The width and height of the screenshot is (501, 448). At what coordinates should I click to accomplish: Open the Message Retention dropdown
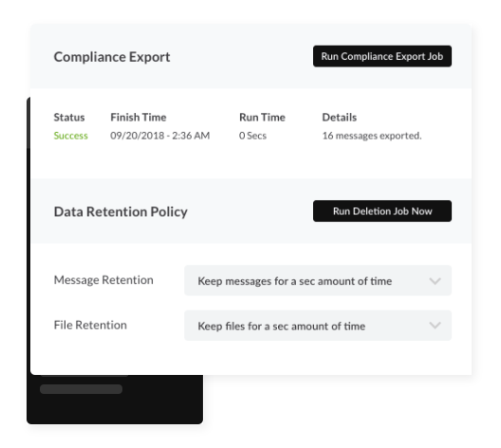pyautogui.click(x=318, y=281)
